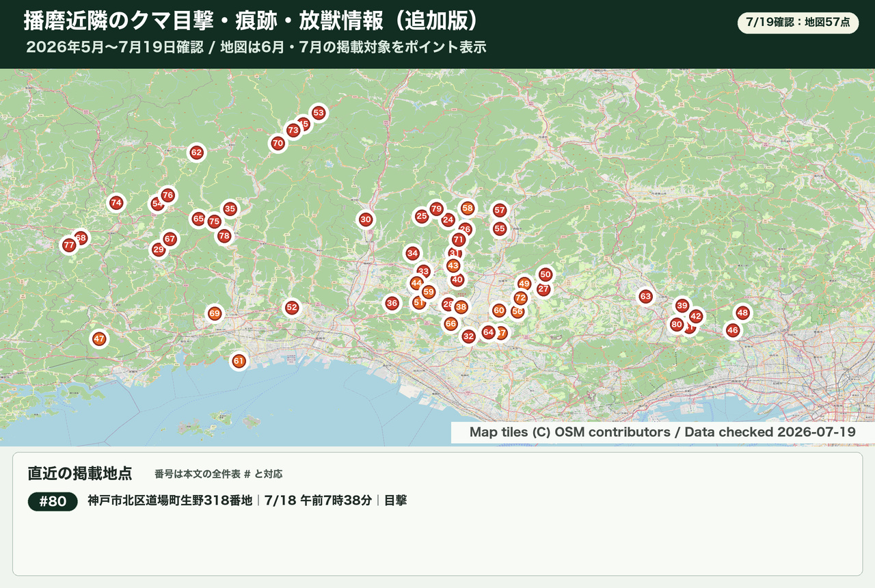Open map marker 57

(500, 211)
